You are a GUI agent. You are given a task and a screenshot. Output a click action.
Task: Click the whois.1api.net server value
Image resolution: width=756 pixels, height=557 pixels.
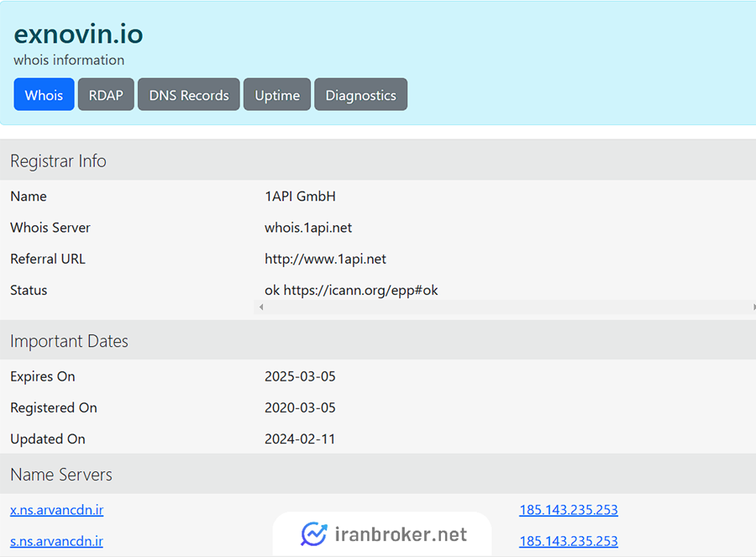308,228
